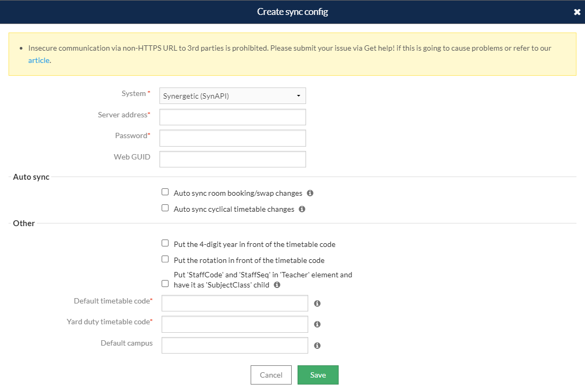585x392 pixels.
Task: Click info icon for Default campus field
Action: click(317, 346)
